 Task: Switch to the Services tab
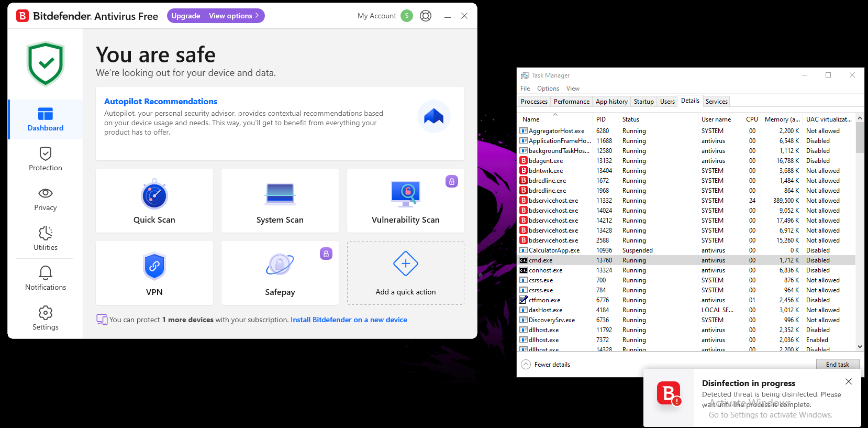pyautogui.click(x=717, y=102)
